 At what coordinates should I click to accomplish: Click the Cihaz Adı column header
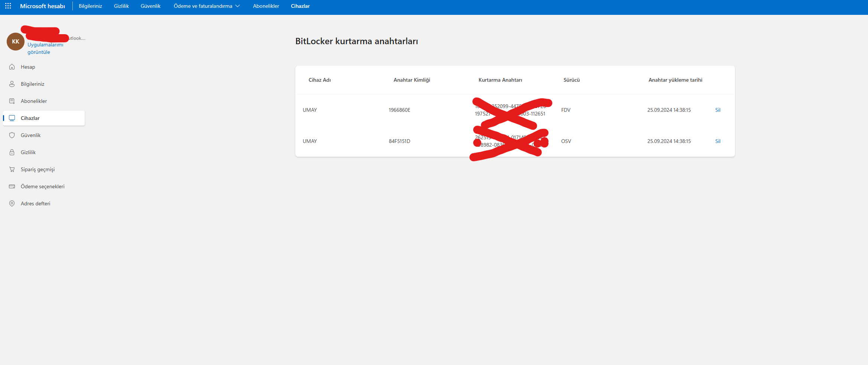coord(319,80)
